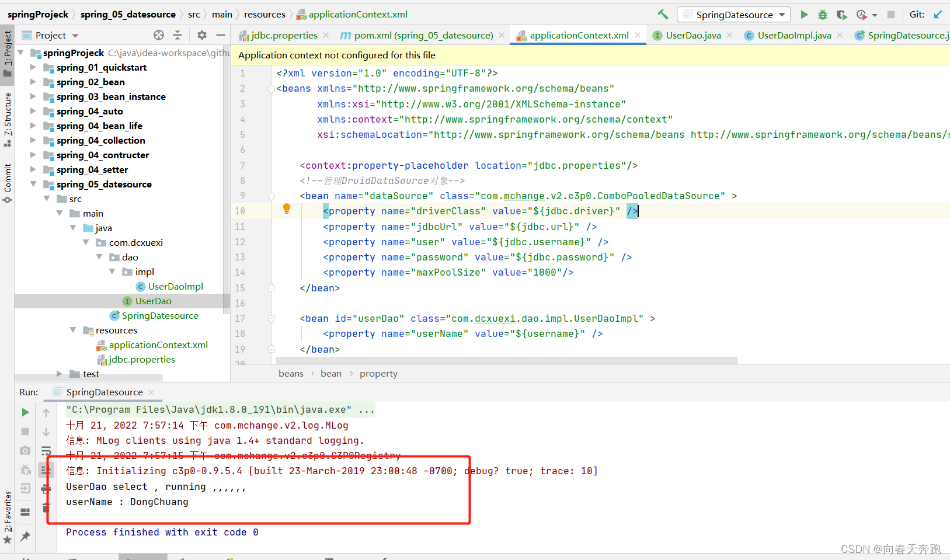Collapse the resources folder node
Screen dimensions: 950x560
(73, 330)
